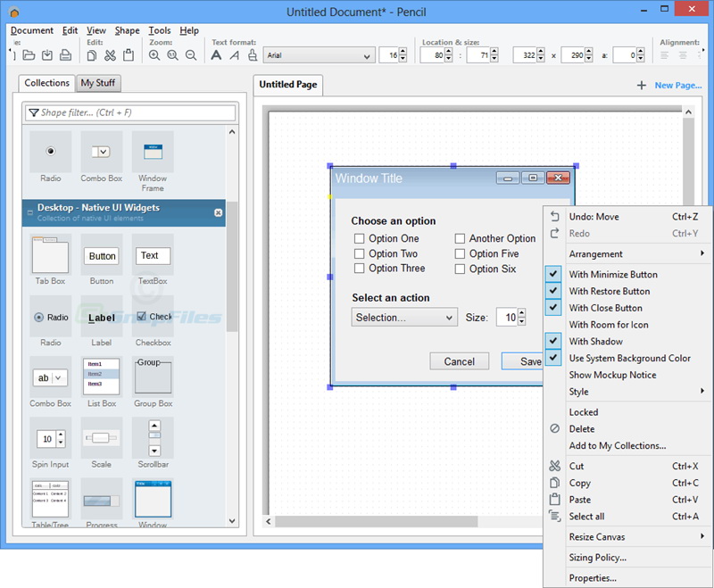Select the Progress bar widget shape
Viewport: 714px width, 588px height.
click(x=102, y=503)
